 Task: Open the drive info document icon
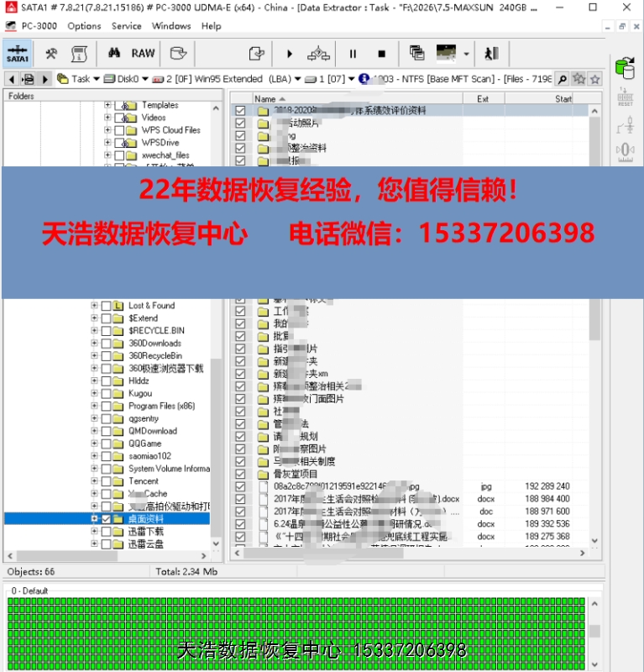click(79, 54)
